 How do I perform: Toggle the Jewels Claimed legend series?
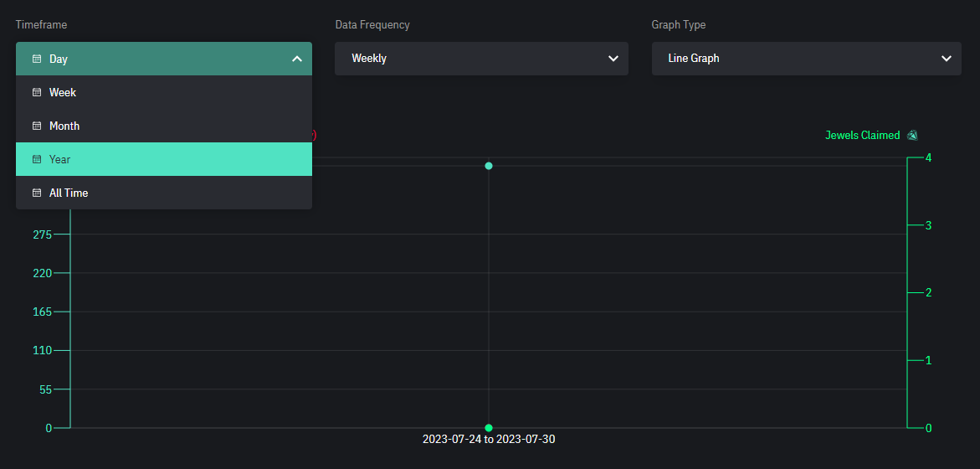862,135
